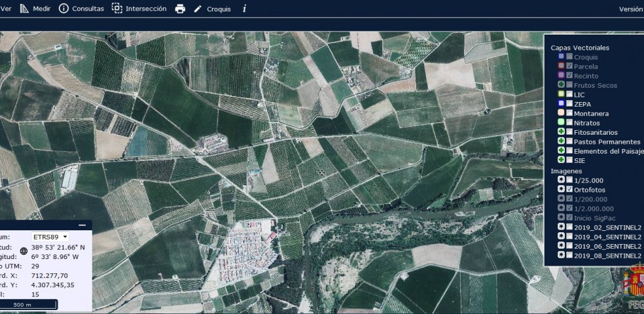Click the Y coordinate value 4.307.345,35
This screenshot has height=314, width=644.
tap(52, 285)
